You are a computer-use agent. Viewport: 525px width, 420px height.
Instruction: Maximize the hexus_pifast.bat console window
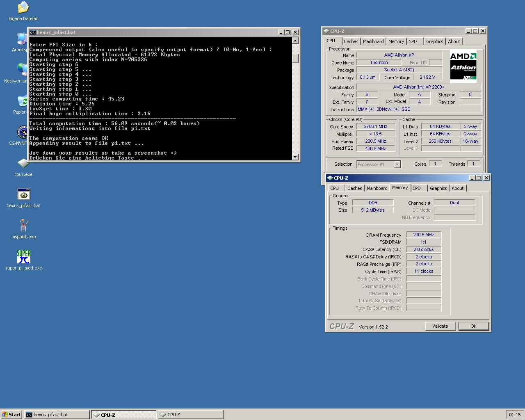coord(288,32)
